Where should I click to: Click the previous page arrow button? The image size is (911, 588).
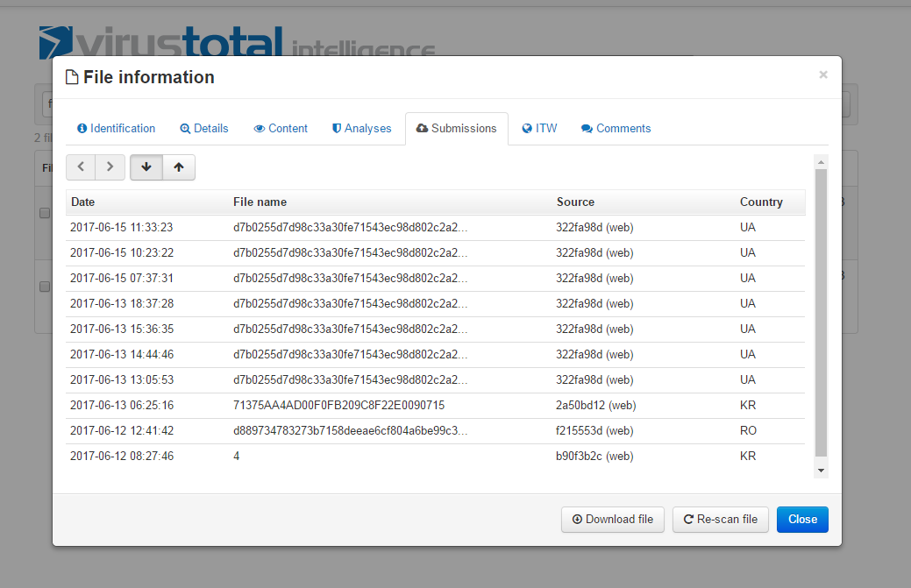81,167
